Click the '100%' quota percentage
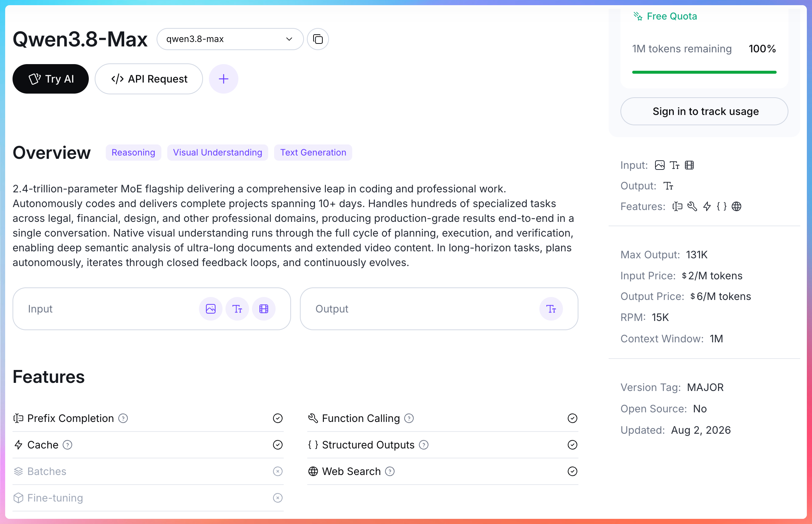This screenshot has height=524, width=812. point(762,49)
